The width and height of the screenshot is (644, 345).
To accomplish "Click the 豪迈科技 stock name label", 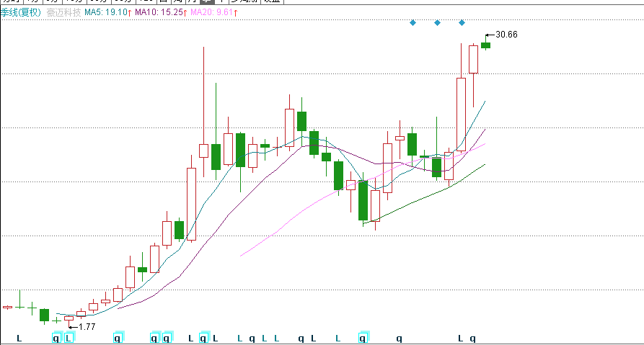I will pos(63,13).
